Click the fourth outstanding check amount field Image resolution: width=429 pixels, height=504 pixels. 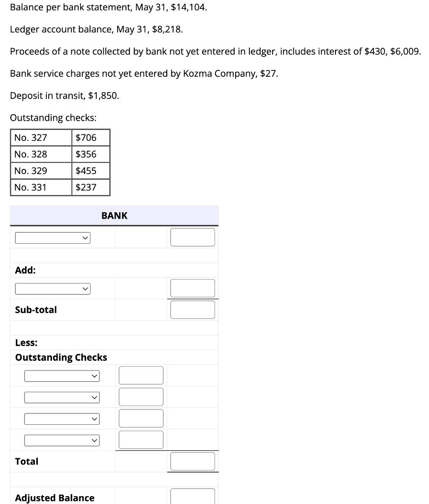(x=141, y=440)
